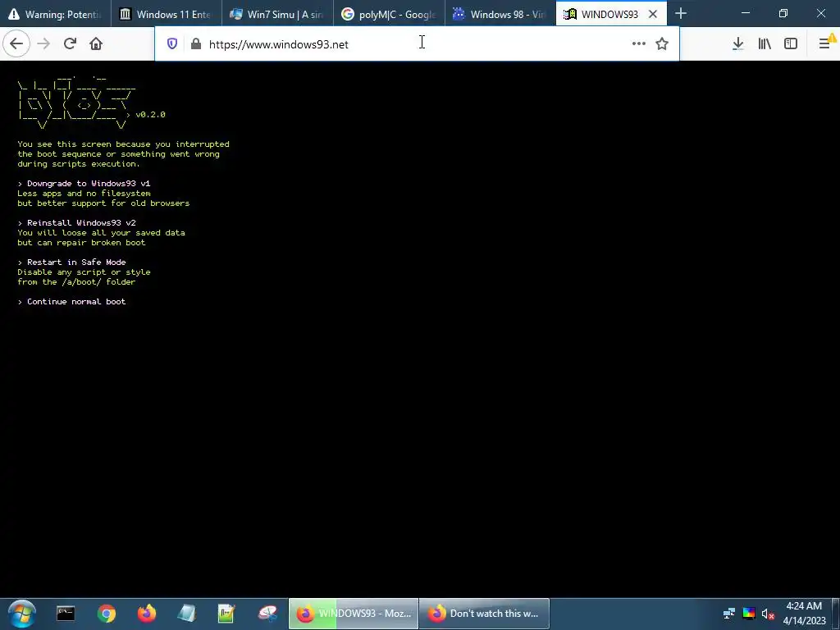
Task: Launch Firefox from the pinned taskbar icon
Action: pos(146,614)
